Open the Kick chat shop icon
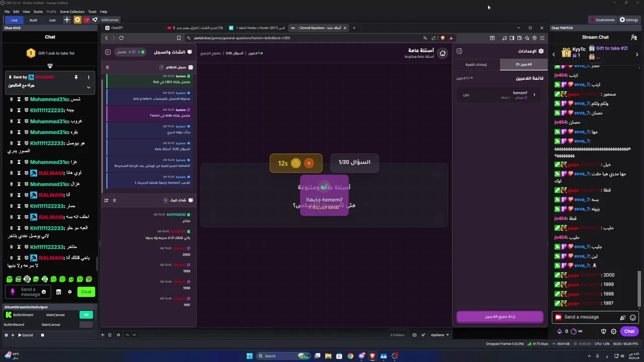Screen dimensions: 644x362 point(58,292)
